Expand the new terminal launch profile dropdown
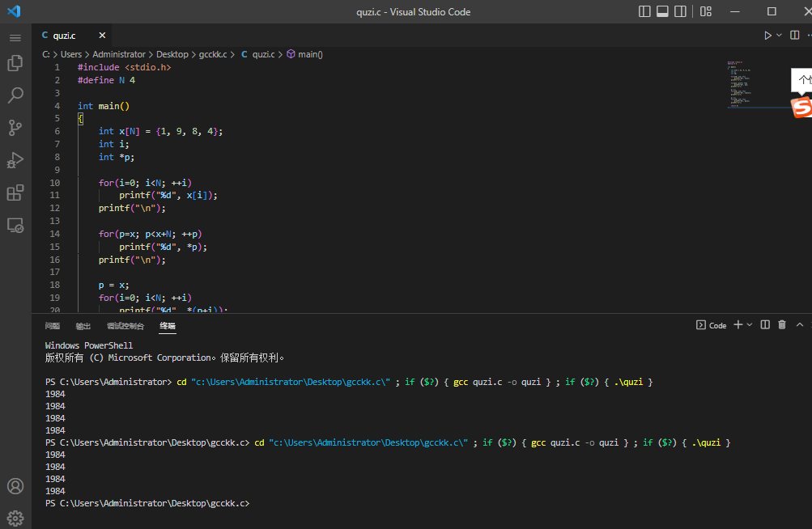The image size is (812, 529). (x=750, y=325)
